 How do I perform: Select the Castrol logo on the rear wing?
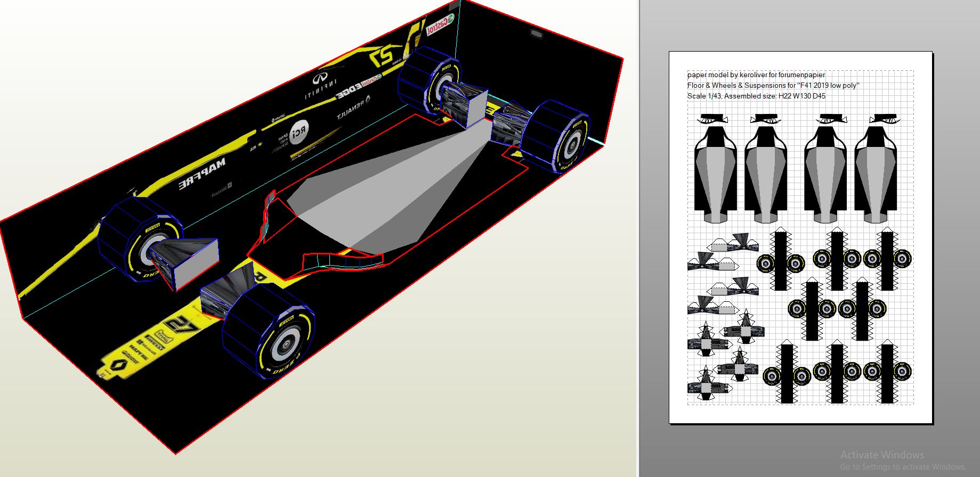click(x=441, y=24)
